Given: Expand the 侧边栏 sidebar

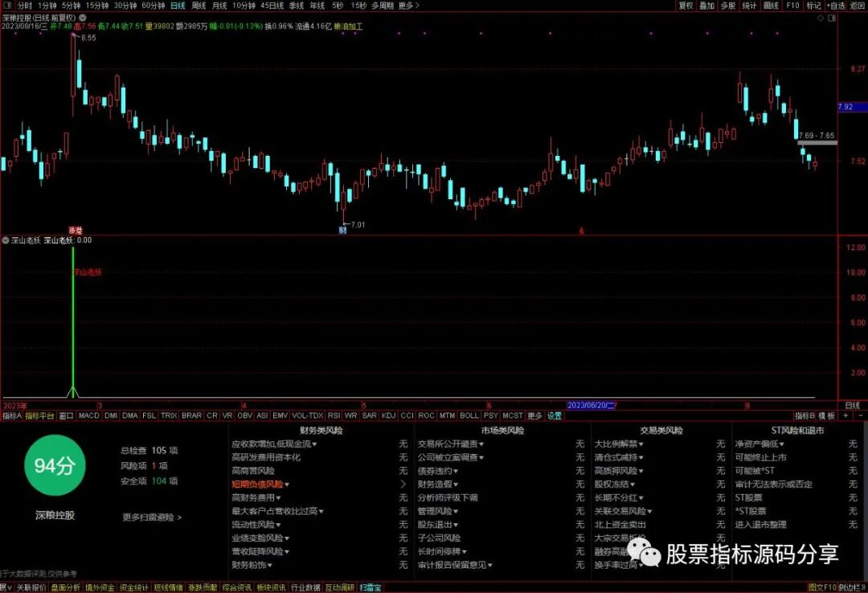Looking at the screenshot, I should coord(853,587).
